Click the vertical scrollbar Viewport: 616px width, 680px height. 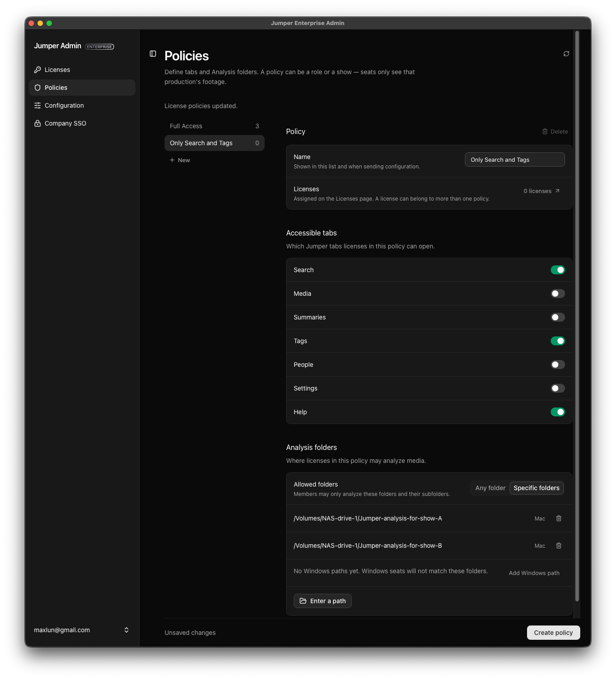coord(577,316)
